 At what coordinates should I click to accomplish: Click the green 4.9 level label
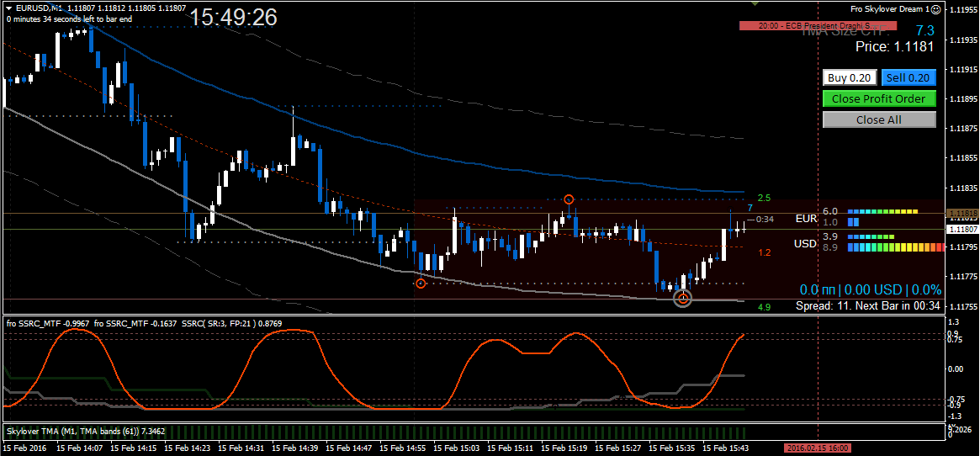point(764,307)
